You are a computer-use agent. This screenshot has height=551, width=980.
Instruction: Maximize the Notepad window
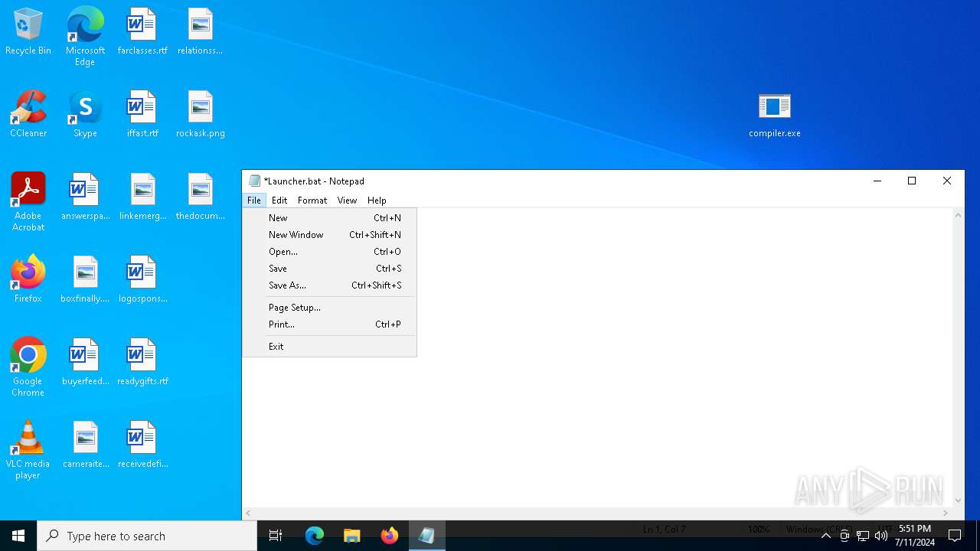[x=912, y=181]
